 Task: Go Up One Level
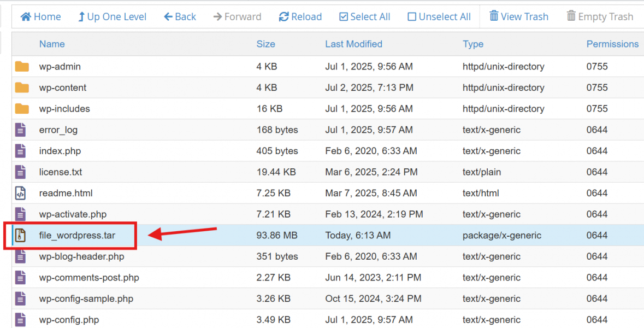click(x=112, y=17)
